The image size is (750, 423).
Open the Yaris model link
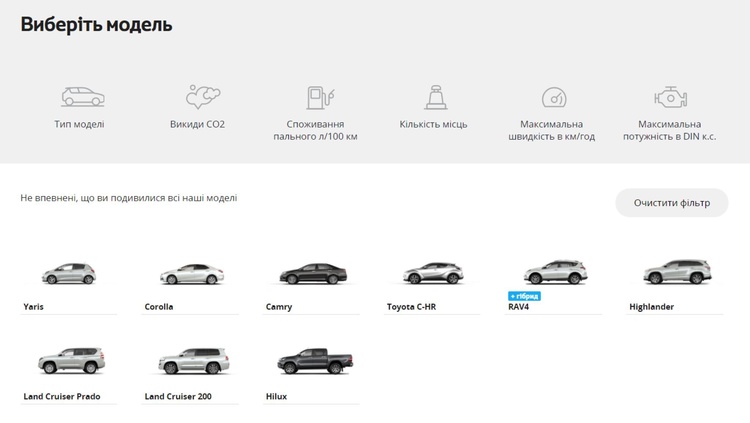33,307
